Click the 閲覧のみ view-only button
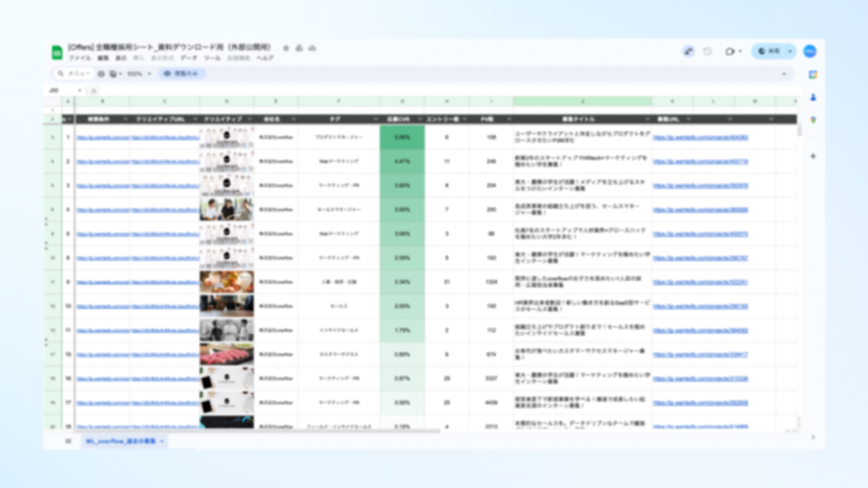This screenshot has width=868, height=488. [182, 74]
